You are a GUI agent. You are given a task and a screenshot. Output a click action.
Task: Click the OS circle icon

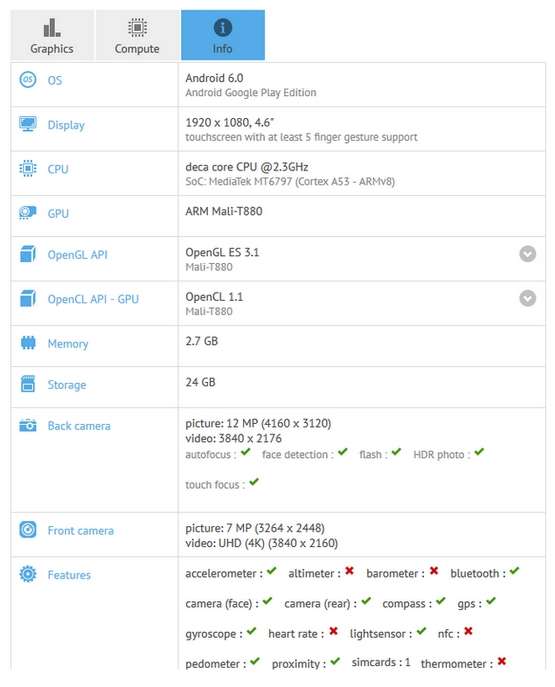point(28,79)
